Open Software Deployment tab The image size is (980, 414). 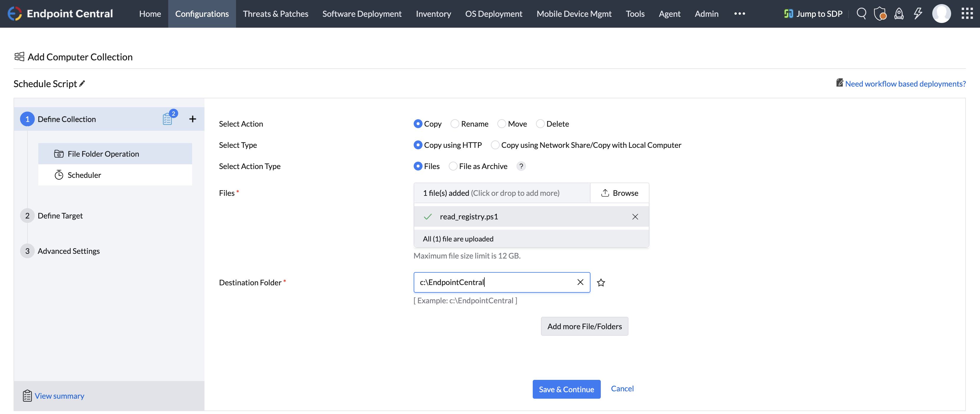click(362, 14)
